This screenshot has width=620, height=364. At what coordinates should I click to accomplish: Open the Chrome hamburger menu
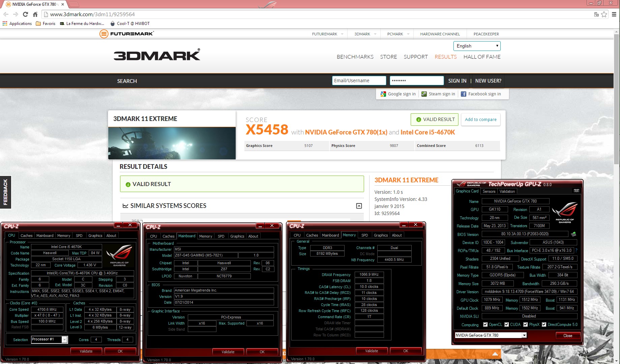coord(614,14)
